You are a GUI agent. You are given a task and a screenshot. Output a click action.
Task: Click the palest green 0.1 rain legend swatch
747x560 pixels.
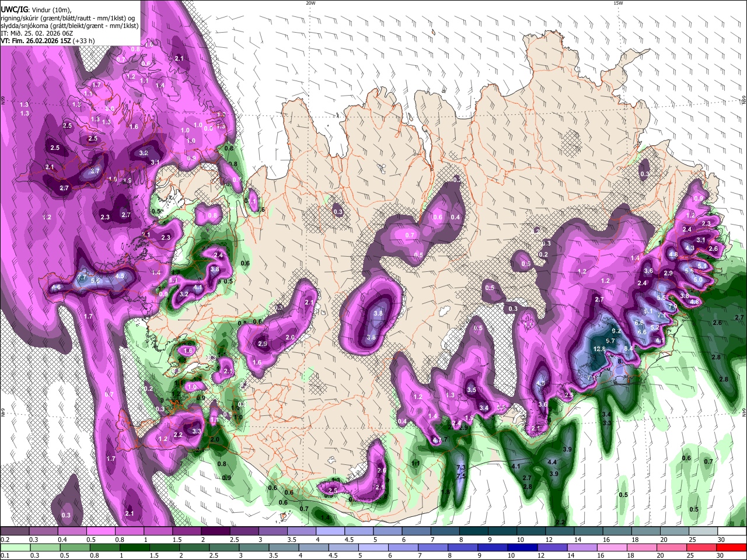tap(15, 547)
